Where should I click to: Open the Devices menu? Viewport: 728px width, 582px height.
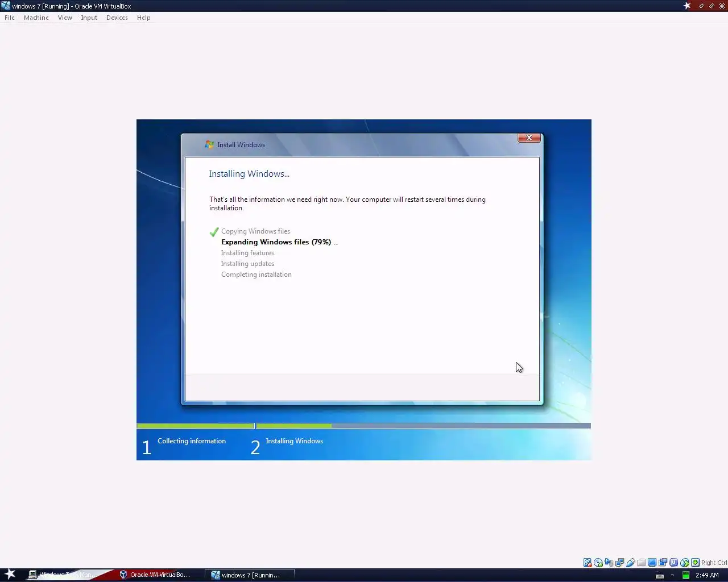click(x=117, y=18)
